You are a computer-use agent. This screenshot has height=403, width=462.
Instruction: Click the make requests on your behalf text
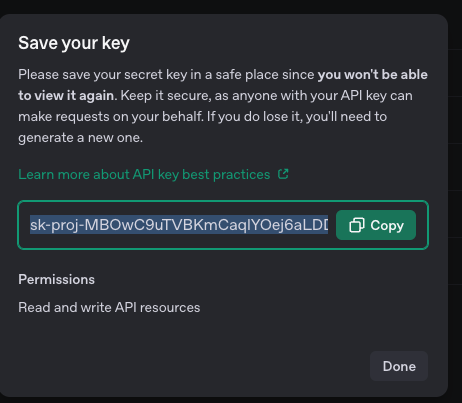110,117
